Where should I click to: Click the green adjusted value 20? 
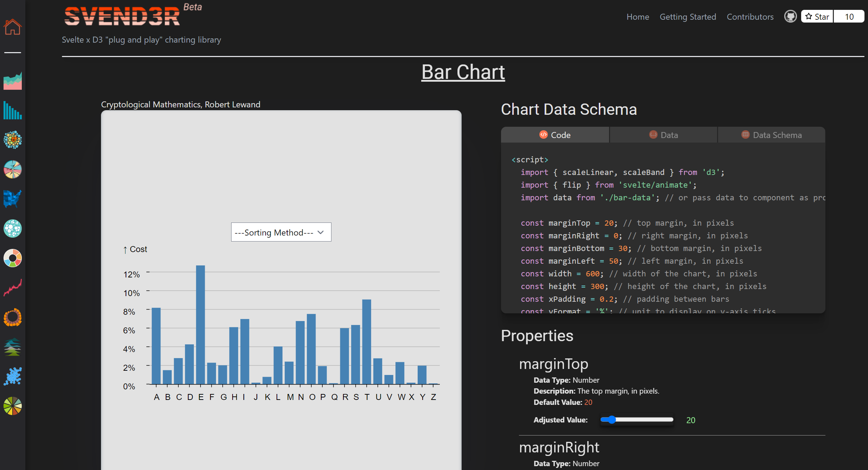pyautogui.click(x=691, y=420)
